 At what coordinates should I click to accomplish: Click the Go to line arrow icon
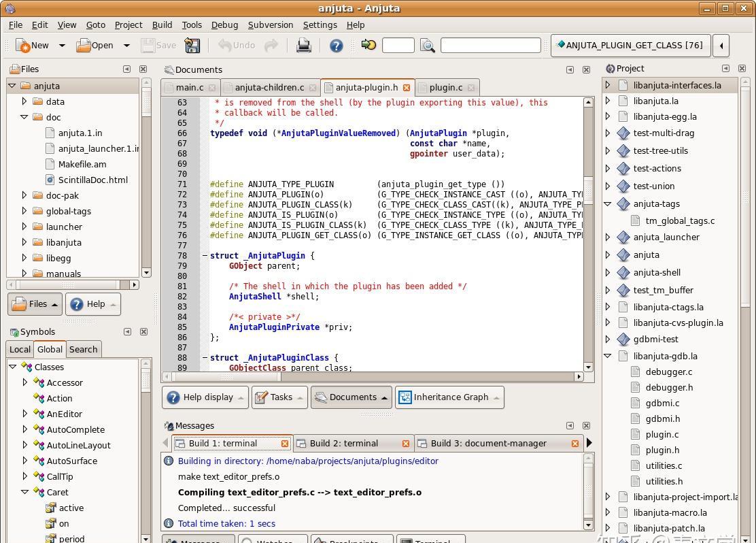[x=369, y=45]
